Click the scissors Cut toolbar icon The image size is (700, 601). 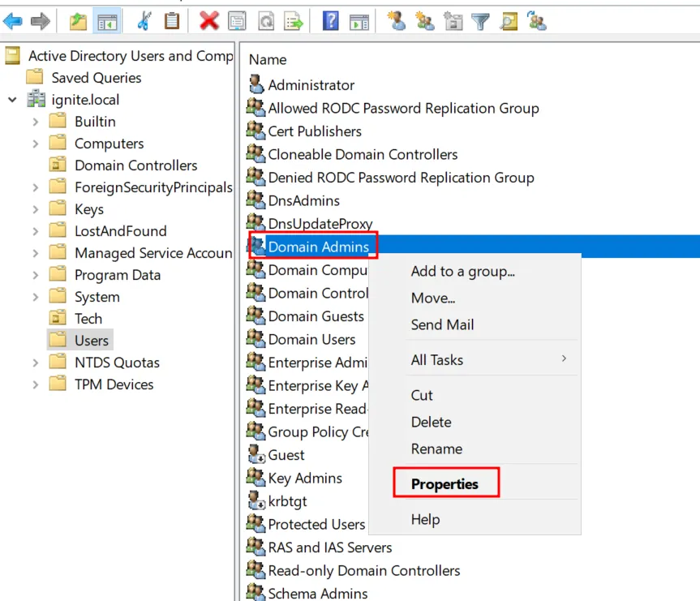click(x=144, y=21)
